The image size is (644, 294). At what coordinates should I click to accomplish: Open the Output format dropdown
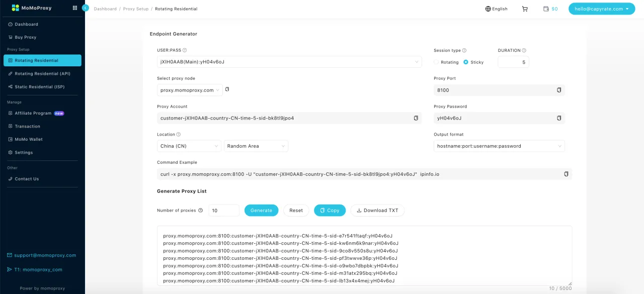499,146
